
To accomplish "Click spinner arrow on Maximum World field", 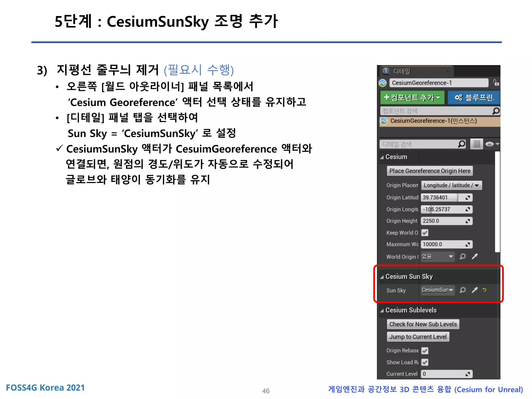I will tap(468, 244).
